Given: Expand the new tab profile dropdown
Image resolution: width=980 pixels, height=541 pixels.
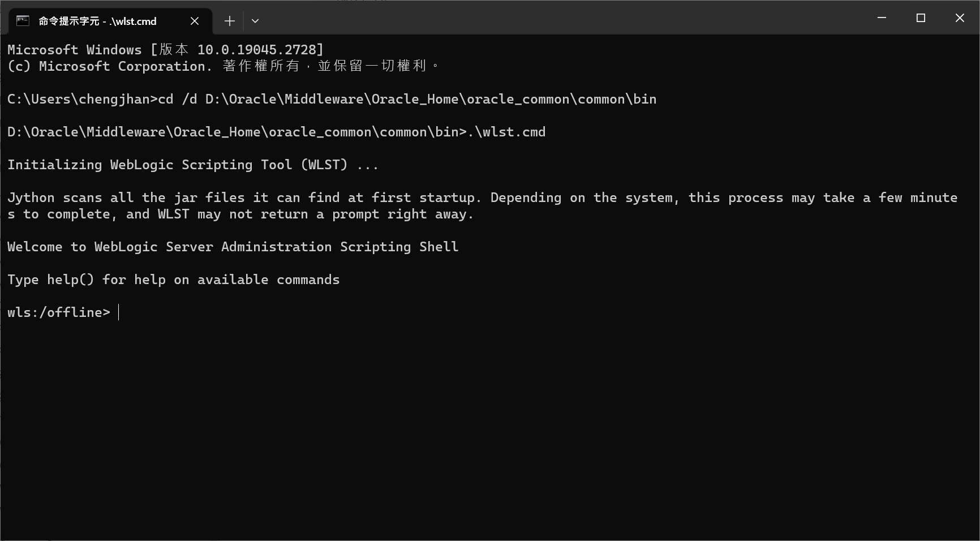Looking at the screenshot, I should (255, 21).
